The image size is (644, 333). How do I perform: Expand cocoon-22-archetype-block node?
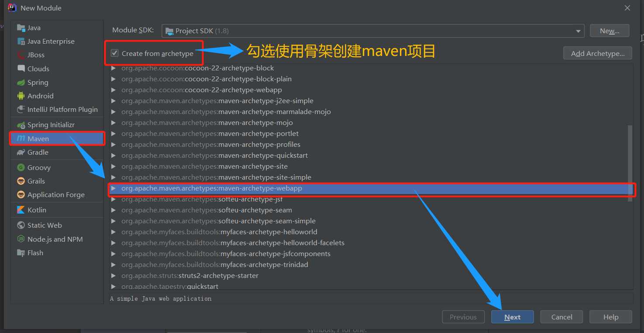tap(114, 68)
